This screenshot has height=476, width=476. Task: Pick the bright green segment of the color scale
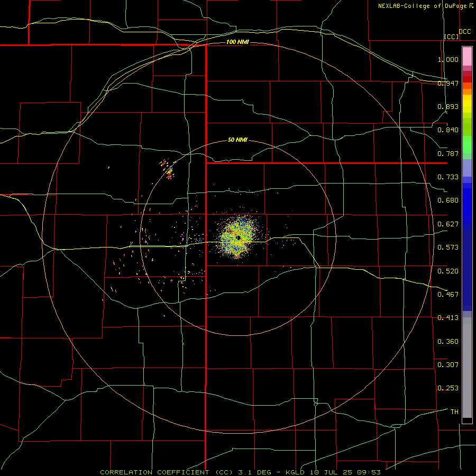pyautogui.click(x=467, y=144)
